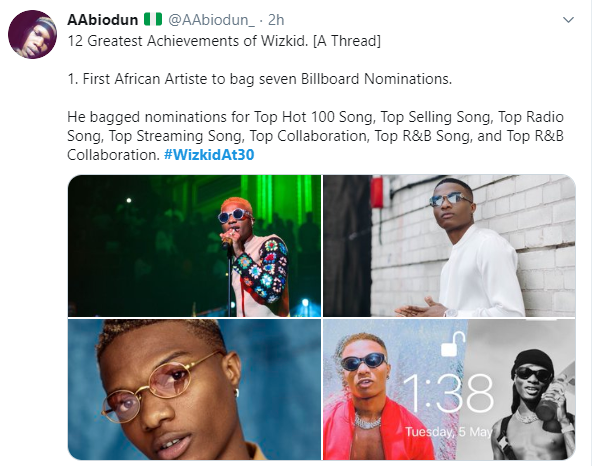The width and height of the screenshot is (613, 466).
Task: Click the Nigerian flag emoji beside name
Action: point(153,19)
